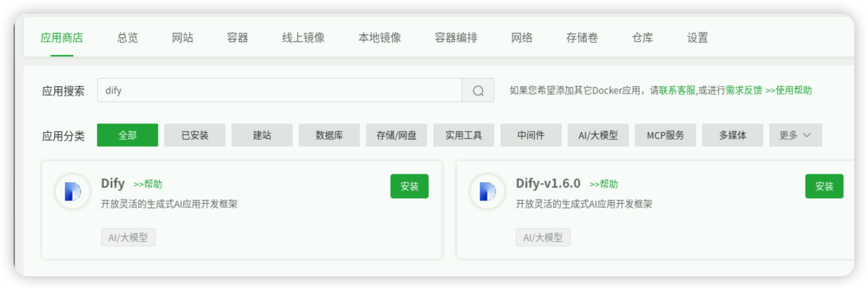Image resolution: width=868 pixels, height=290 pixels.
Task: Open the 线上镜像 tab
Action: tap(303, 38)
